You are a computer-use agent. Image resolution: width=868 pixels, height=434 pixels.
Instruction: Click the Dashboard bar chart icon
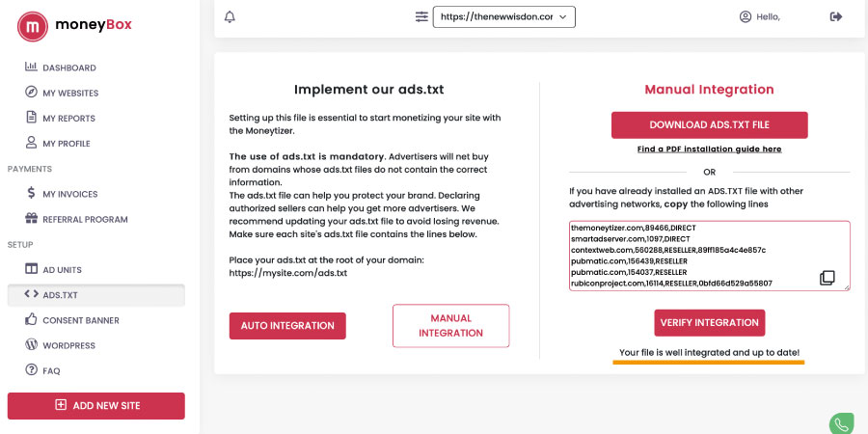(31, 67)
